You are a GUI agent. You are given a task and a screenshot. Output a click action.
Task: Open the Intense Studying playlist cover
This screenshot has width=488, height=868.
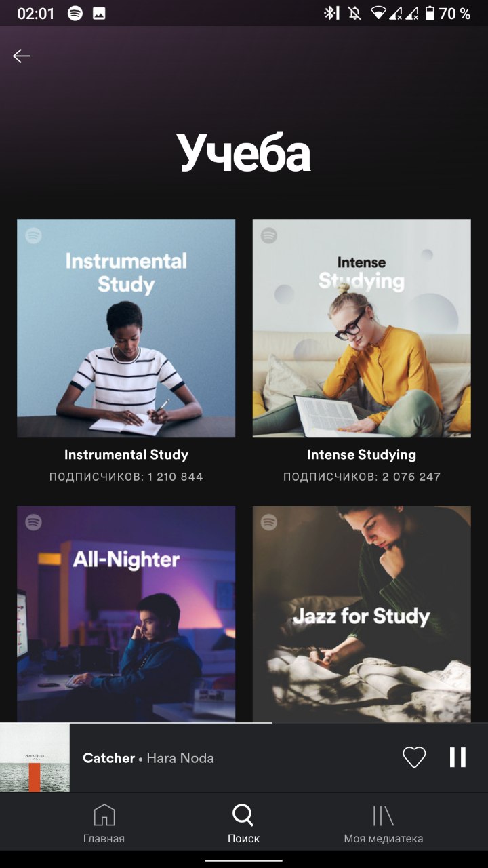[362, 328]
